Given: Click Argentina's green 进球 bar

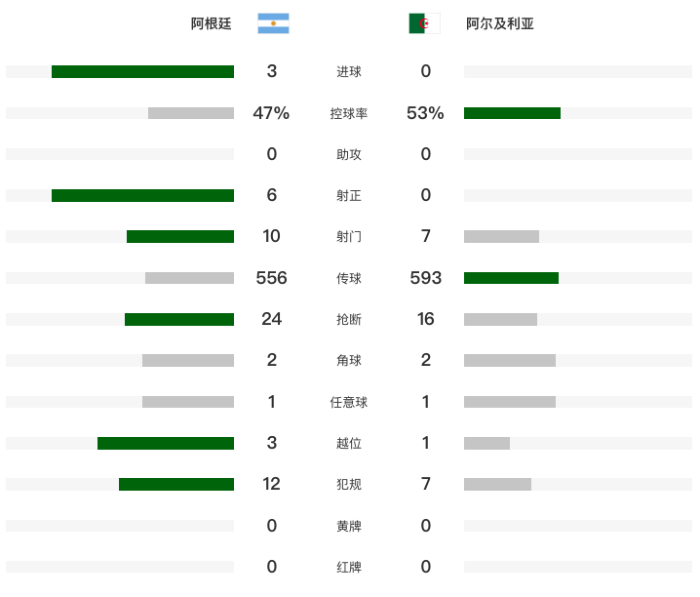Looking at the screenshot, I should coord(143,71).
